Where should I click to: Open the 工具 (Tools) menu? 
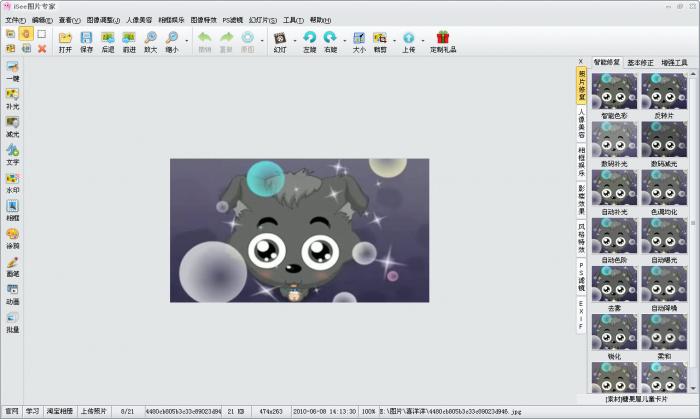click(293, 20)
